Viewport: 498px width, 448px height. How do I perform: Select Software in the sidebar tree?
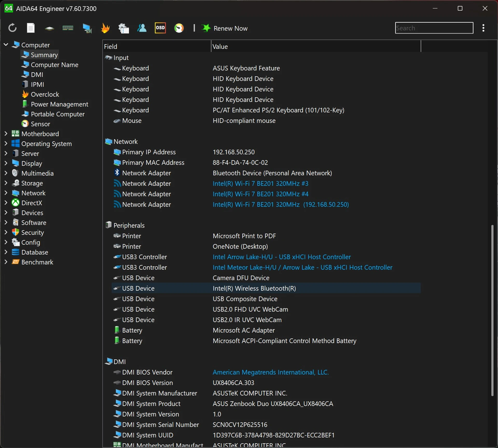click(29, 222)
